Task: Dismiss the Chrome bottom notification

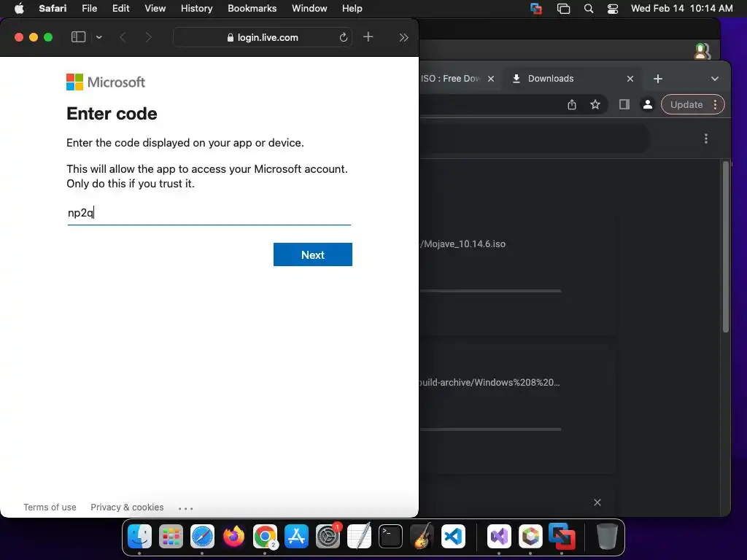Action: click(x=597, y=502)
